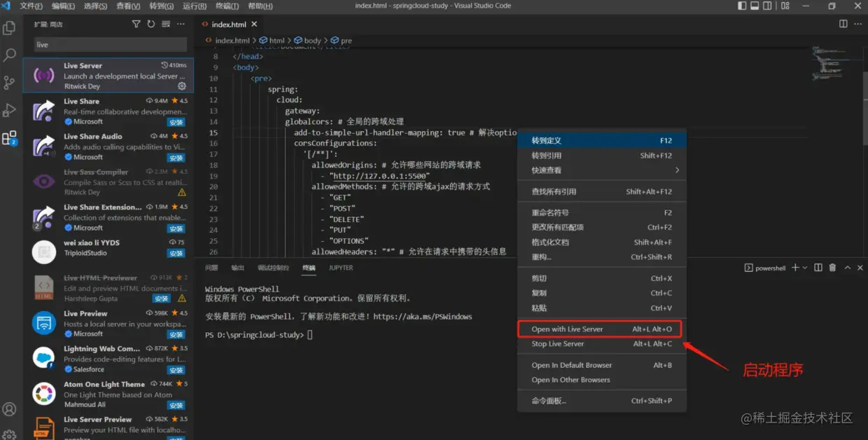Open the 转到(G) menu
Viewport: 868px width, 440px height.
tap(162, 6)
